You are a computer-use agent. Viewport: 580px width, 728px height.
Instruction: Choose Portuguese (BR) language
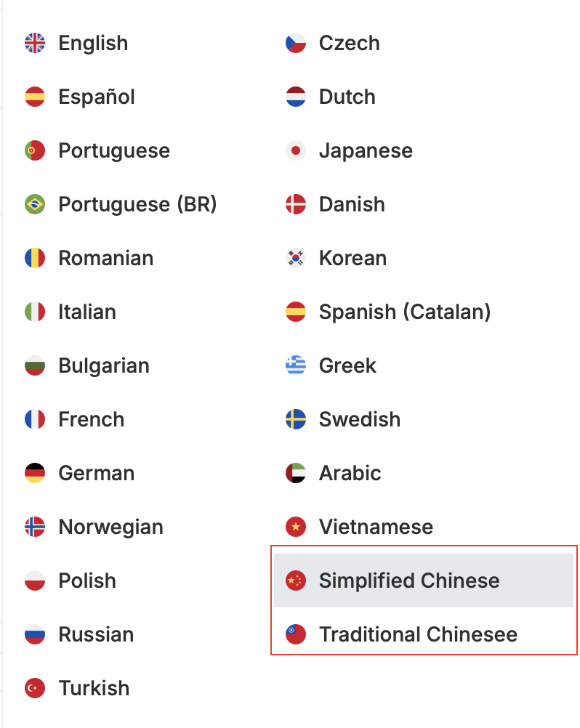pos(137,204)
